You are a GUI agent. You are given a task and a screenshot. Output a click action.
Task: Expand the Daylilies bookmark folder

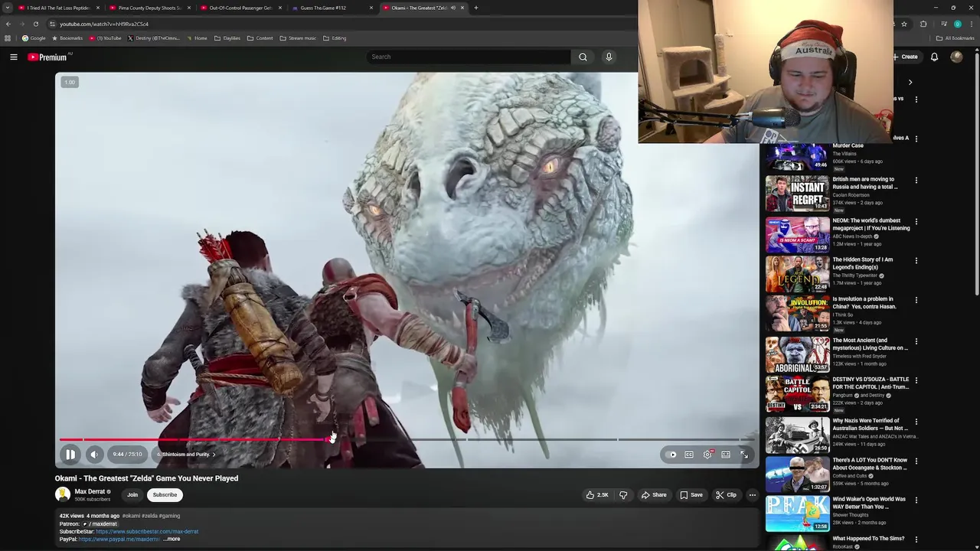[227, 38]
